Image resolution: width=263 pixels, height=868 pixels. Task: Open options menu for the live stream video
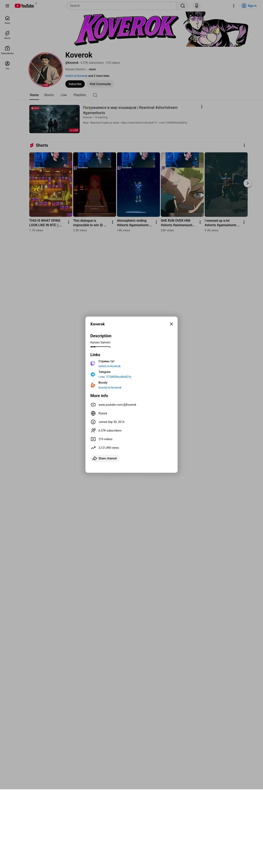coord(202,107)
